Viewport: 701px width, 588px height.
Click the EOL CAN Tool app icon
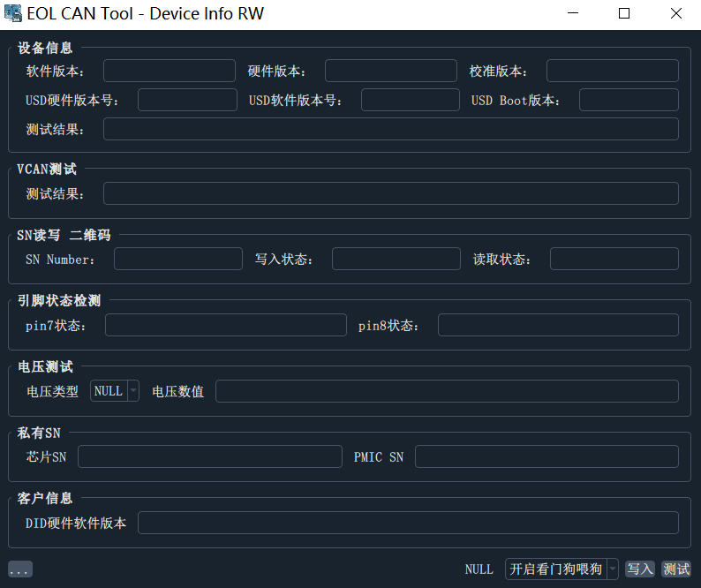point(13,13)
